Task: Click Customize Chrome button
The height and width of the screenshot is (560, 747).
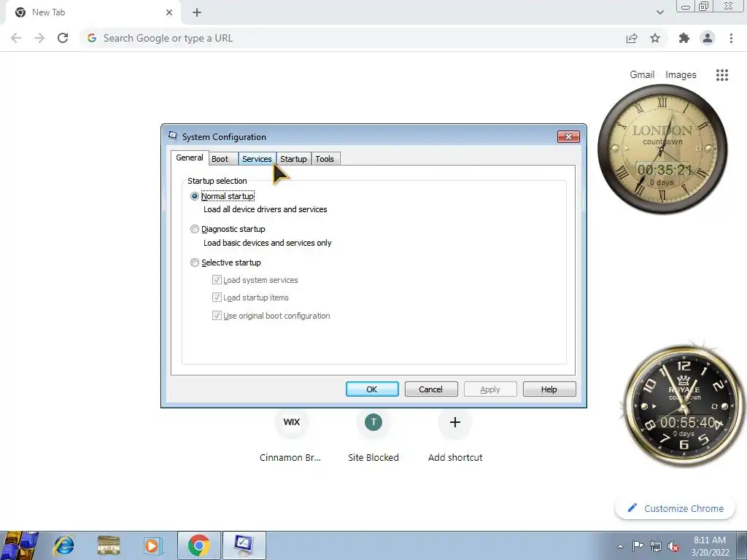Action: pos(676,508)
